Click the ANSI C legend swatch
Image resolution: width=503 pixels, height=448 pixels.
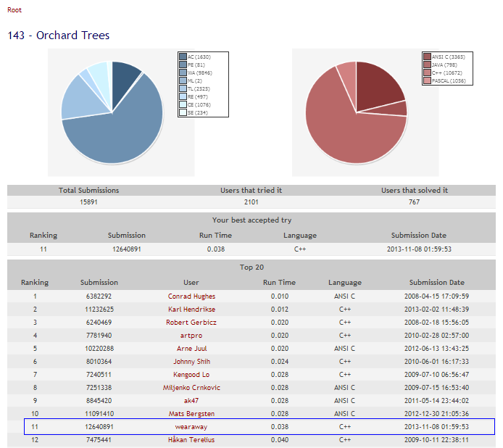[x=427, y=57]
